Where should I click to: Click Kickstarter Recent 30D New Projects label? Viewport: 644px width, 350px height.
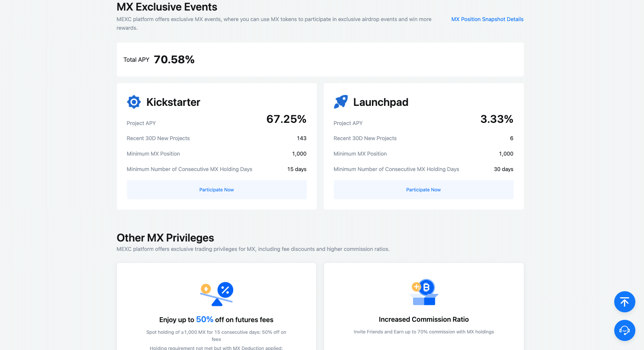click(x=158, y=138)
